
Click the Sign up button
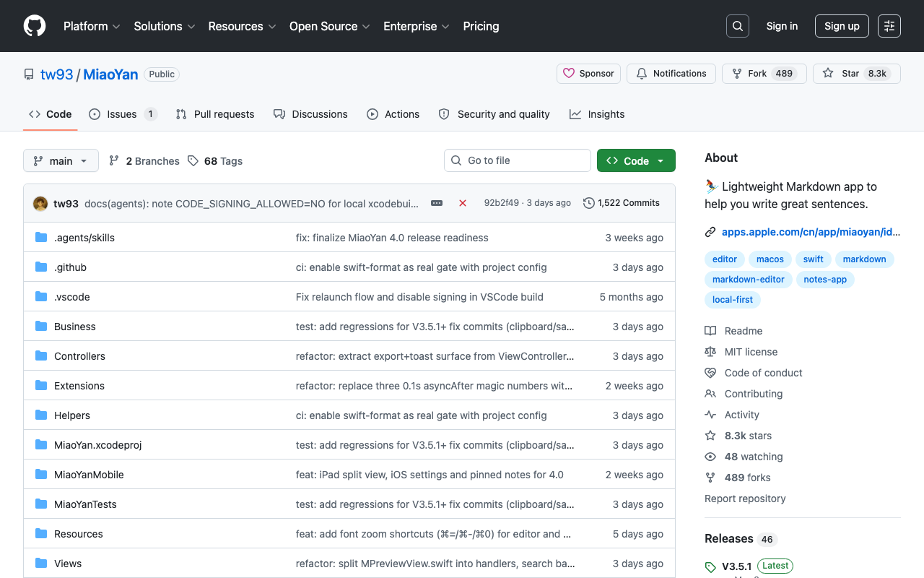pyautogui.click(x=842, y=26)
